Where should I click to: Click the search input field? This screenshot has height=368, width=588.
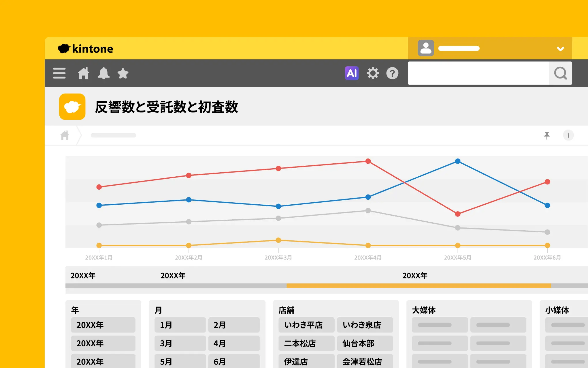click(478, 73)
